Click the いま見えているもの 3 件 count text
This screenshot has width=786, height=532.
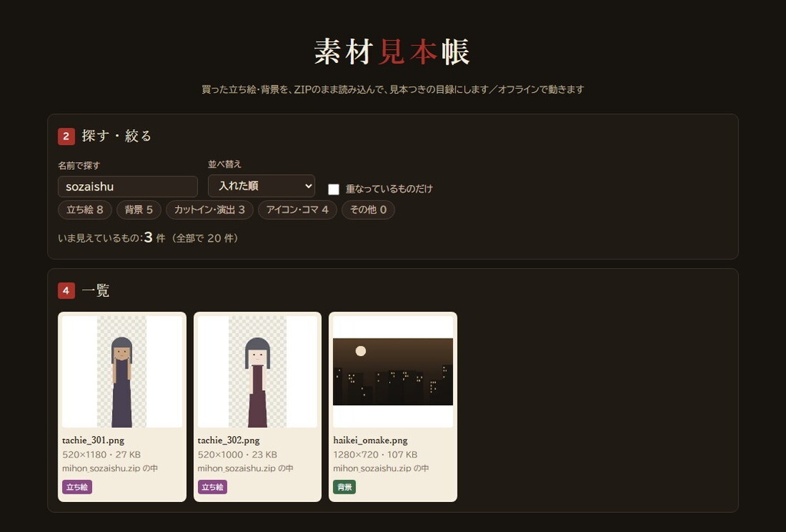click(x=148, y=238)
